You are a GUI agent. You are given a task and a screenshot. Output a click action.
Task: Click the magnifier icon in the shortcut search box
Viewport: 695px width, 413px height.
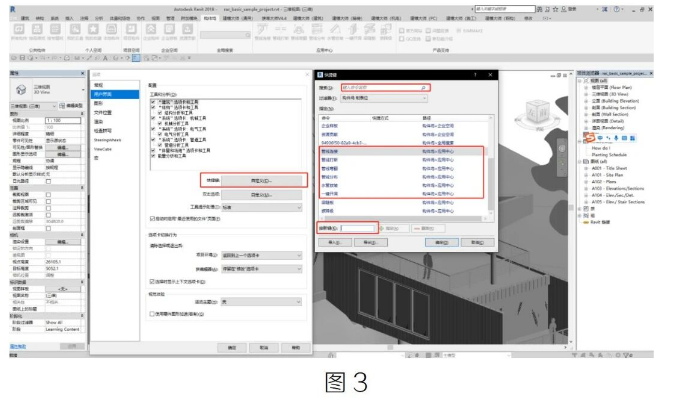[x=423, y=88]
